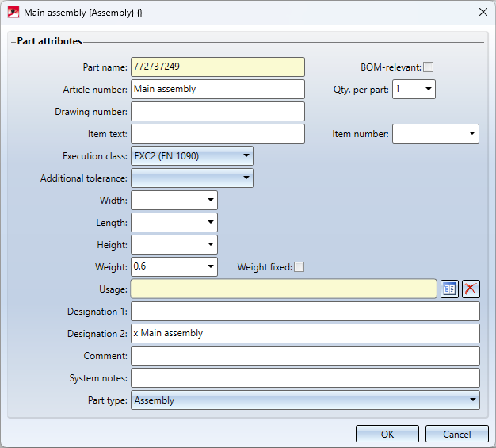Open the Height dropdown arrow
The image size is (496, 448).
(211, 245)
